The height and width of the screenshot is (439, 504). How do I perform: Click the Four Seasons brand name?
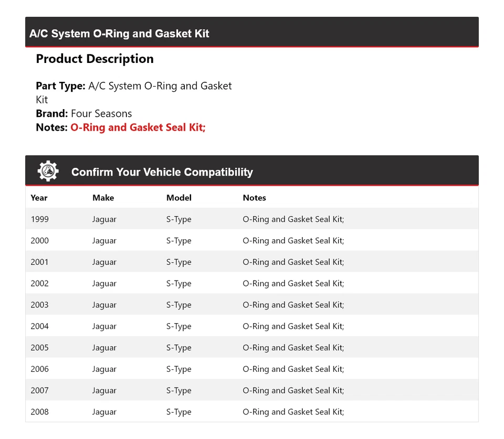point(101,113)
